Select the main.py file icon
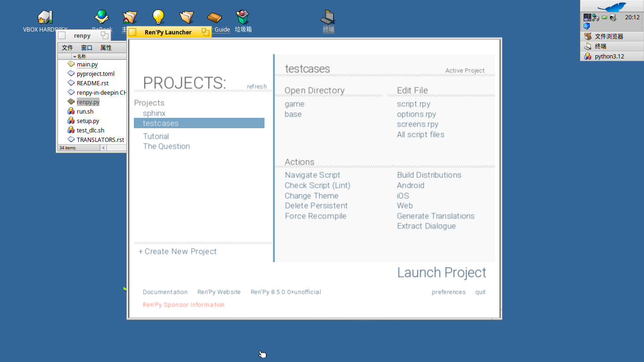644x362 pixels. click(x=71, y=65)
